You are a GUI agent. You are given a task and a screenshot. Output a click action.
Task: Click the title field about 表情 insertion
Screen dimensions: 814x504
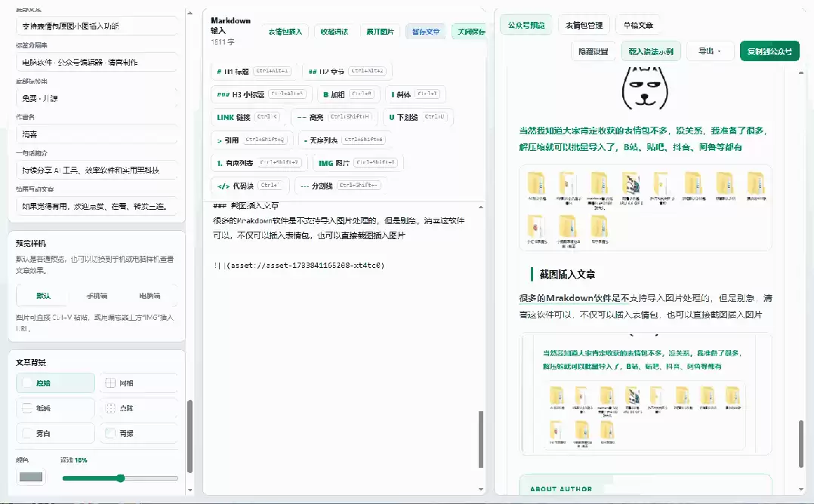[x=97, y=26]
